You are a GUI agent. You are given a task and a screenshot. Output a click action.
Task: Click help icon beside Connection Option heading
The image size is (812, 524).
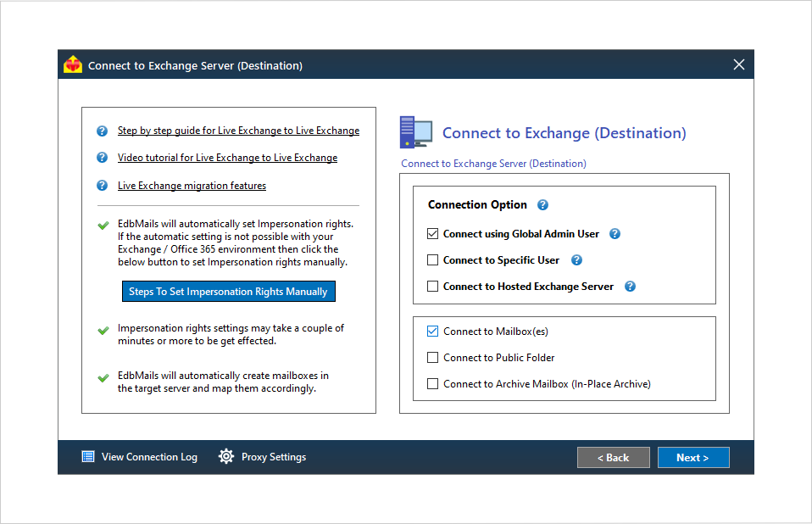coord(543,205)
